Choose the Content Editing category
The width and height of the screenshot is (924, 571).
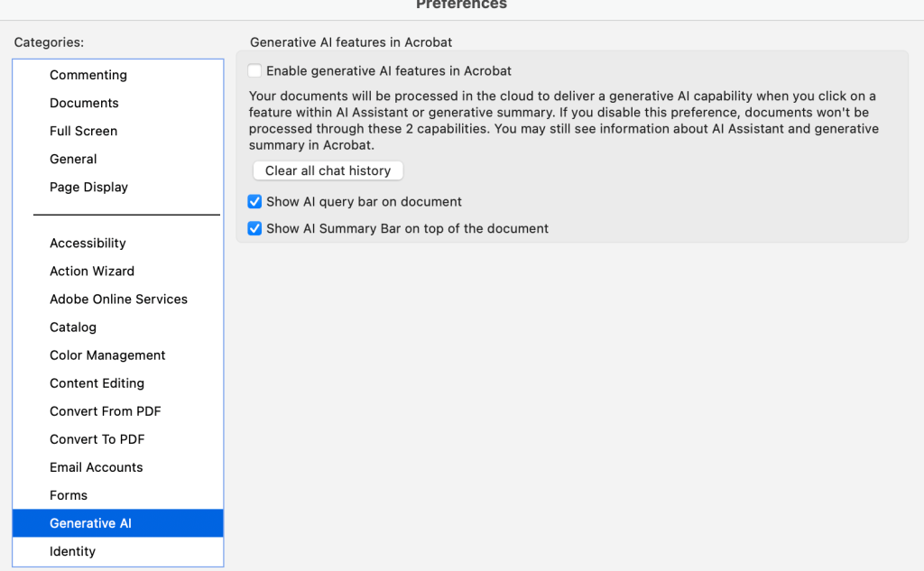[97, 382]
